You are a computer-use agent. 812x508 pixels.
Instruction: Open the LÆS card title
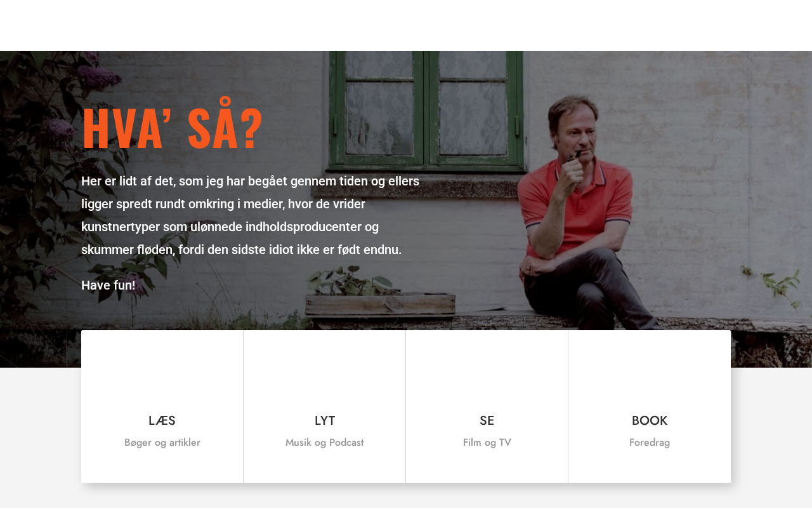(162, 420)
